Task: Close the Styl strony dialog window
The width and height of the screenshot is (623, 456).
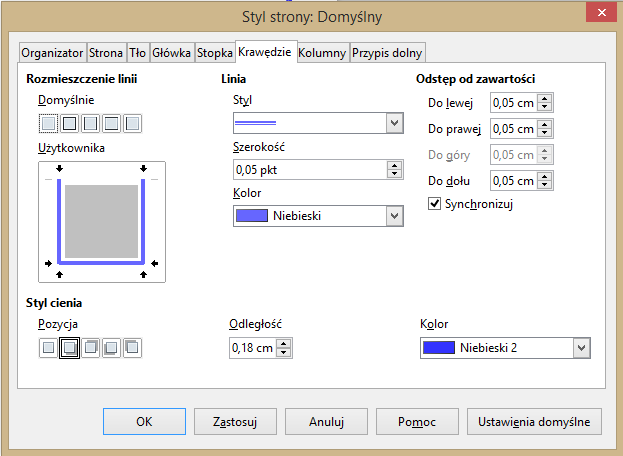Action: coord(602,12)
